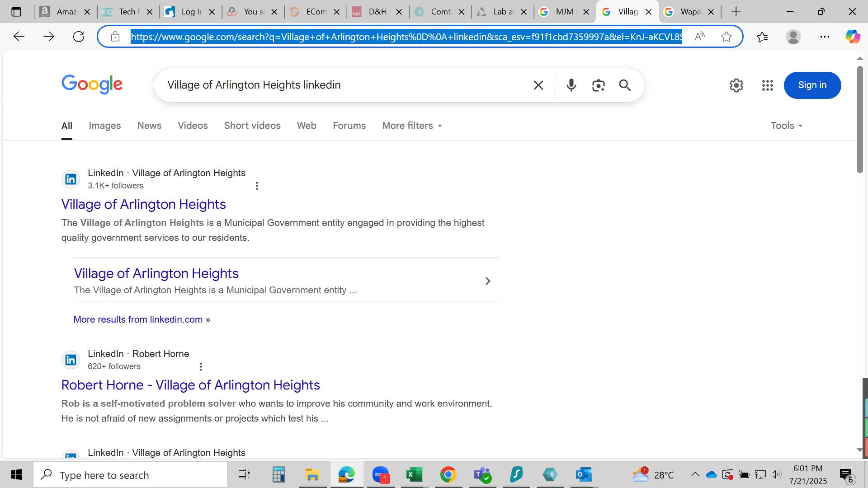
Task: View site information lock icon
Action: pos(115,37)
